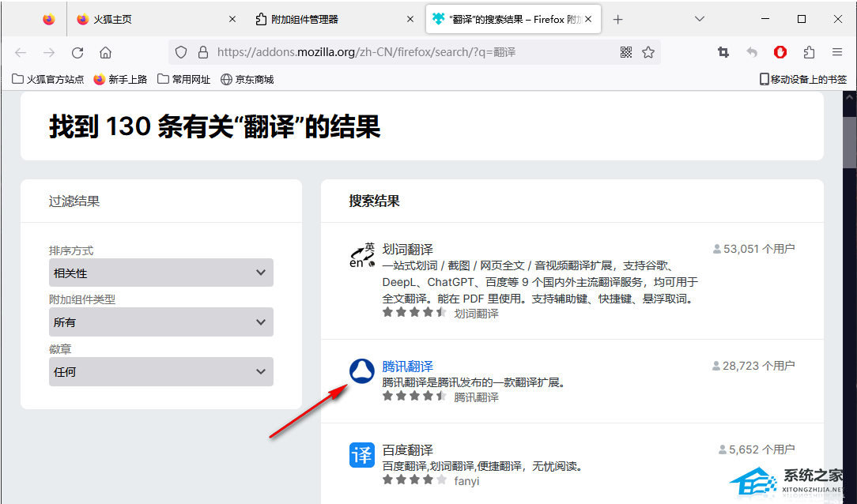Click the page vertical scrollbar thumb
The height and width of the screenshot is (504, 857).
849,142
